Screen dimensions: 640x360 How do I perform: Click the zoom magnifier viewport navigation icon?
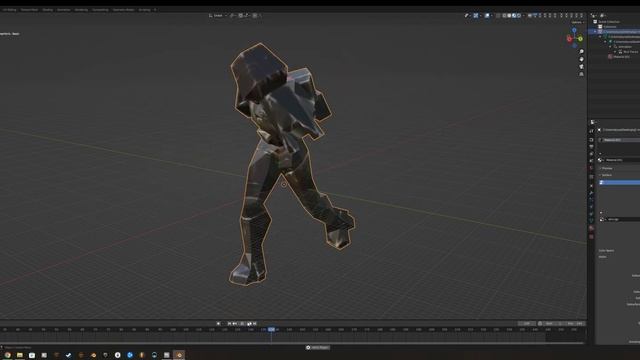click(581, 52)
